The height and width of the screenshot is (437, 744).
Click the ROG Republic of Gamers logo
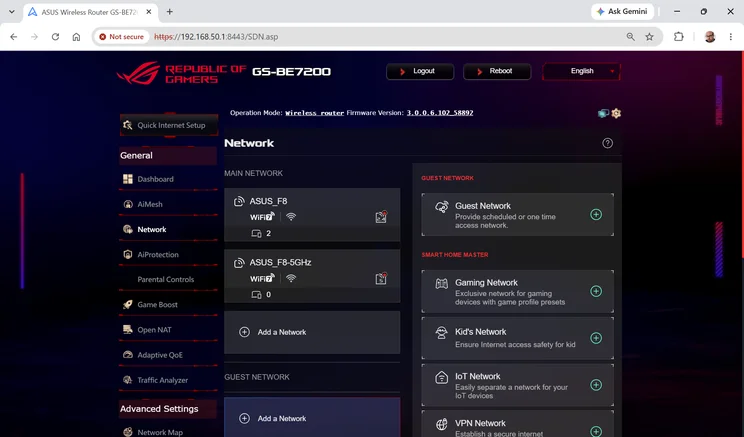tap(181, 73)
